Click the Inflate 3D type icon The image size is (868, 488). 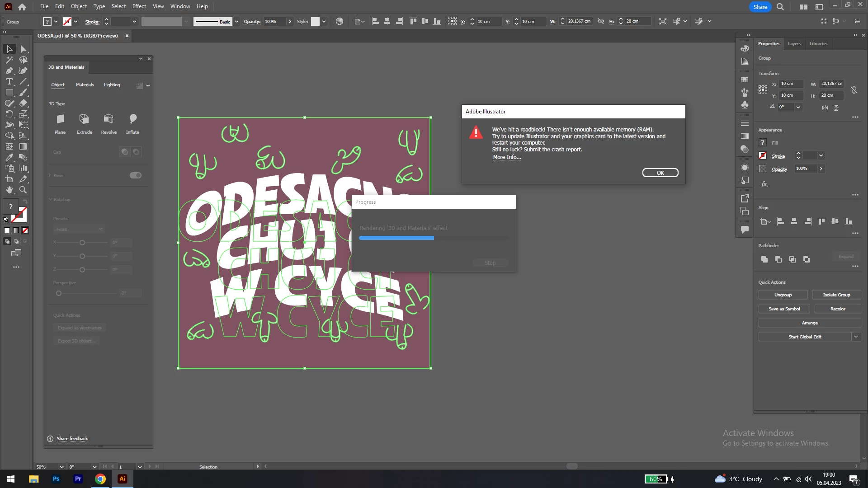[132, 119]
